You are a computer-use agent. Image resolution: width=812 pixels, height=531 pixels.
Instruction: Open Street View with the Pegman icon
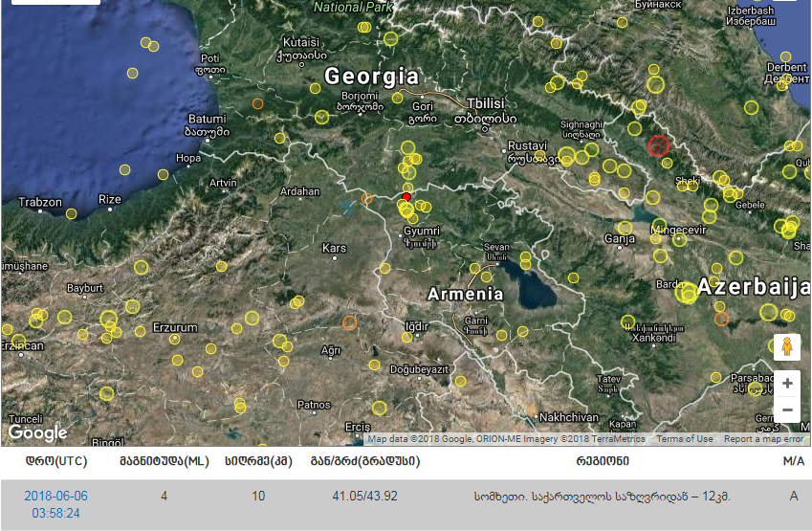[x=786, y=346]
